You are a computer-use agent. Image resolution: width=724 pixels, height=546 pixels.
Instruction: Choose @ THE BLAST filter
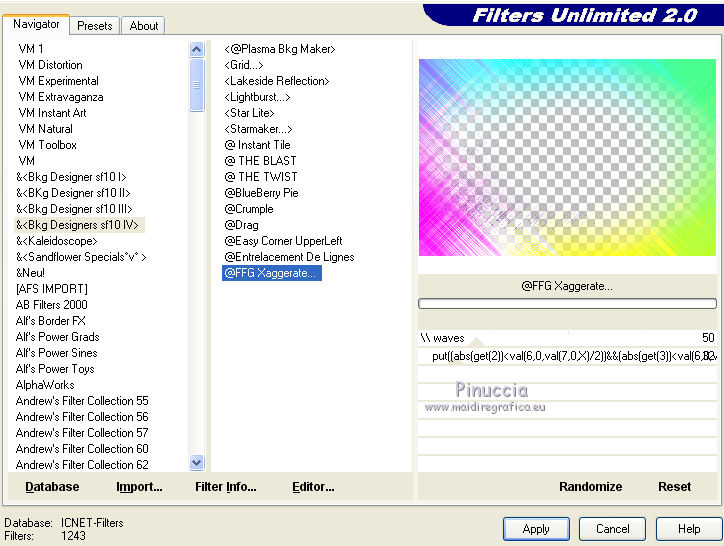pos(260,161)
